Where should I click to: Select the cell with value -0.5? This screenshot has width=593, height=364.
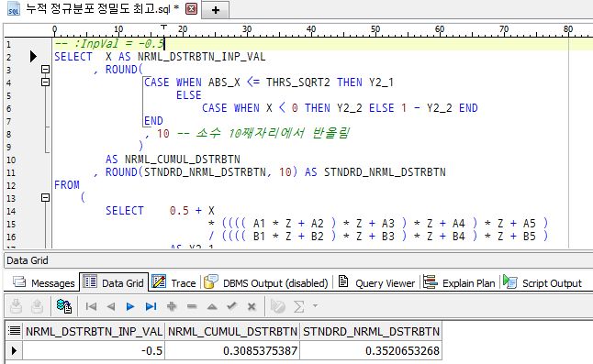(x=94, y=350)
